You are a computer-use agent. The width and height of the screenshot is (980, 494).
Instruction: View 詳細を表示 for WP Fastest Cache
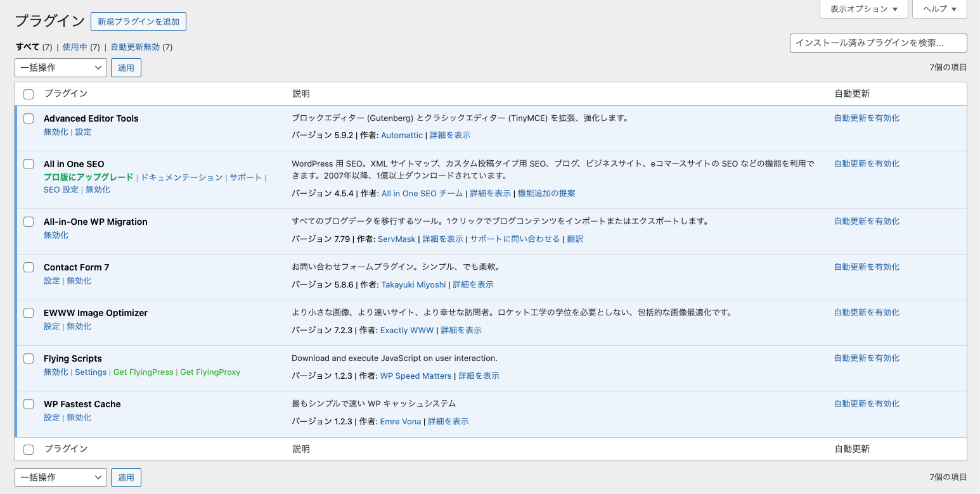(x=448, y=421)
